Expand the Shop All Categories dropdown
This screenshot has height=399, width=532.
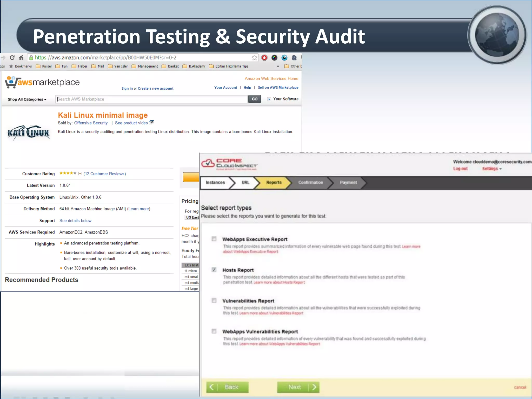coord(27,99)
